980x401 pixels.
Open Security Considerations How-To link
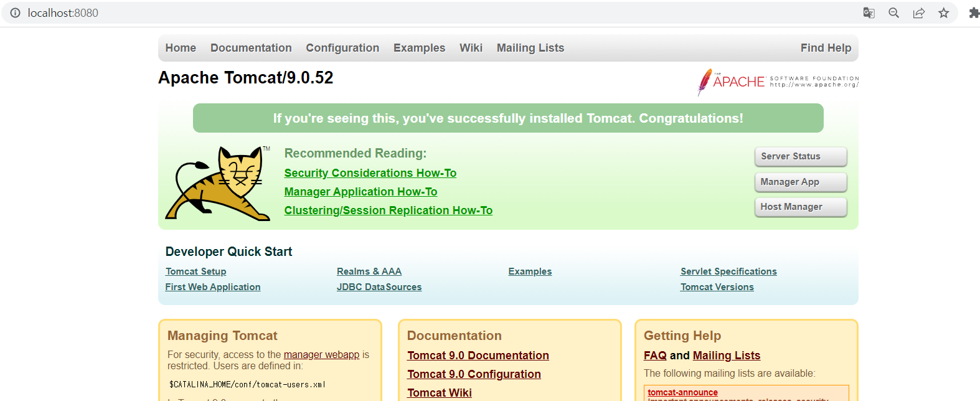coord(370,173)
